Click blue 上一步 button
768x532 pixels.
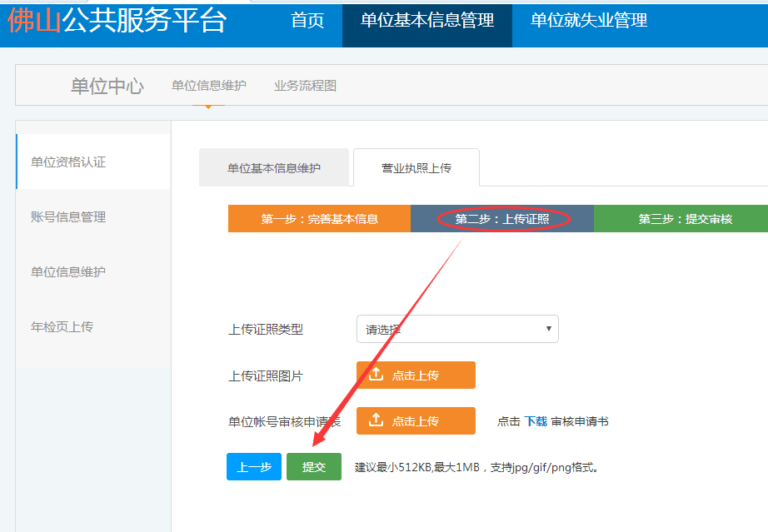point(254,467)
